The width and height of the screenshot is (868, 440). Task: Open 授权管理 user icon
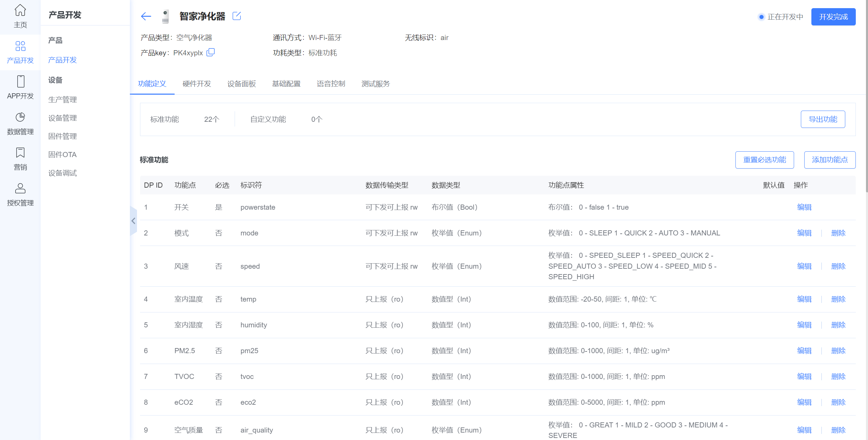20,188
